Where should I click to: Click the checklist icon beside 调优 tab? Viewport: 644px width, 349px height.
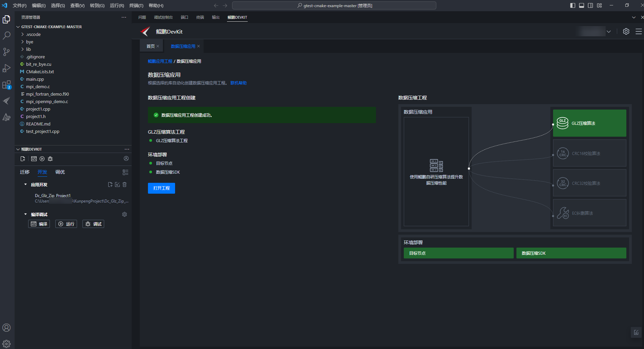[x=126, y=172]
